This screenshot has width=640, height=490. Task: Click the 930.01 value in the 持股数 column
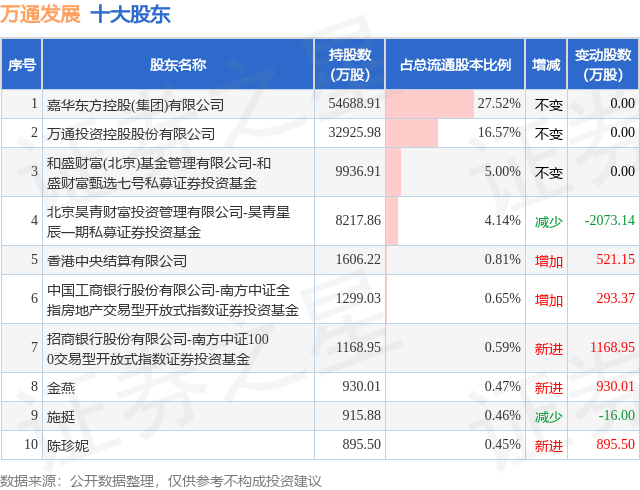click(361, 386)
